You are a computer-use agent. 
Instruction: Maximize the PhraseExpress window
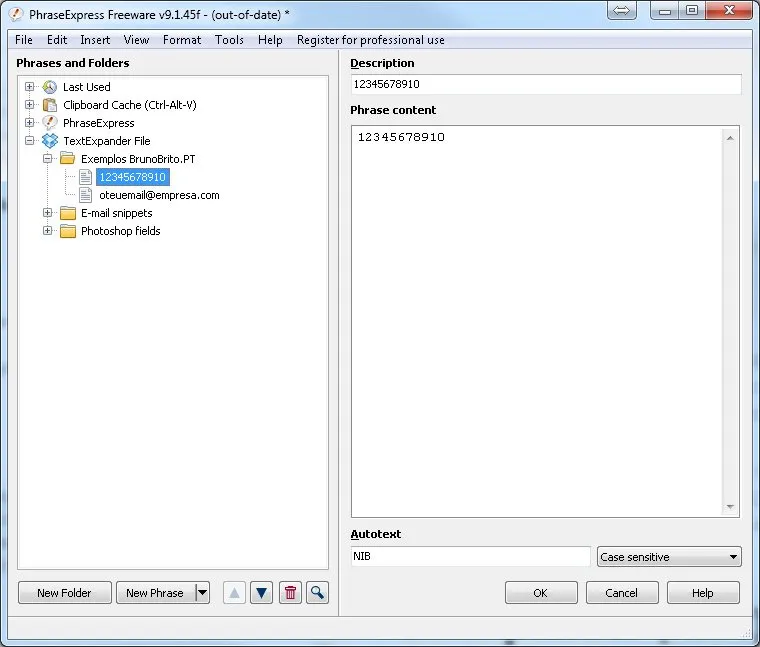(692, 11)
